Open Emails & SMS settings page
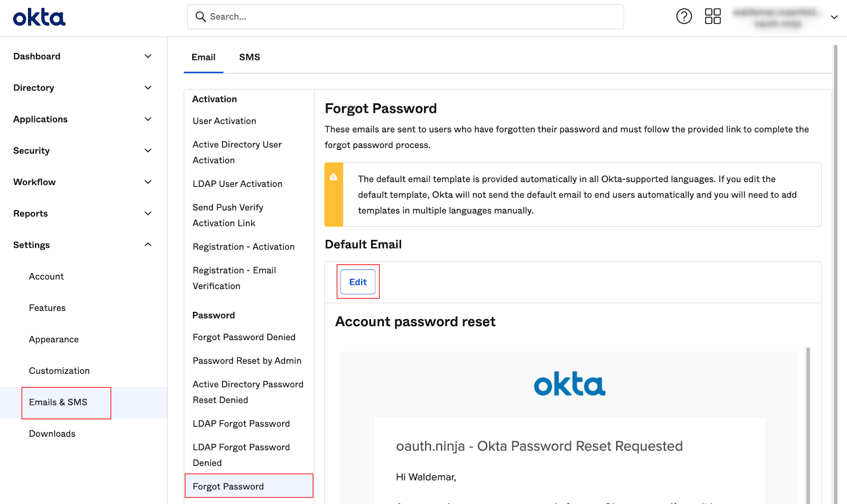Screen dimensions: 847x504 pos(58,402)
